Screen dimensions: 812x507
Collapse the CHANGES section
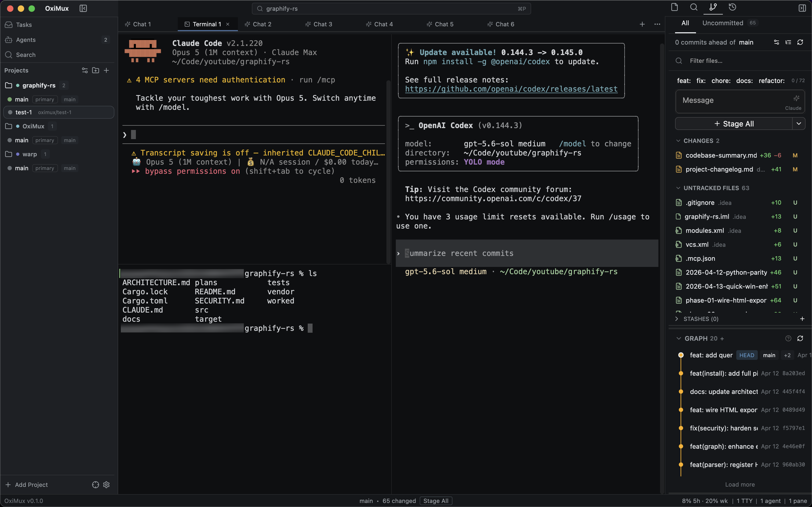point(678,141)
